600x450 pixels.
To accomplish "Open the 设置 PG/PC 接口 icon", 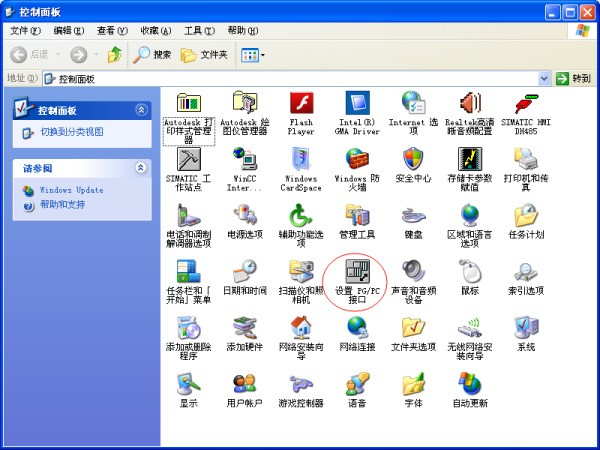I will point(358,270).
